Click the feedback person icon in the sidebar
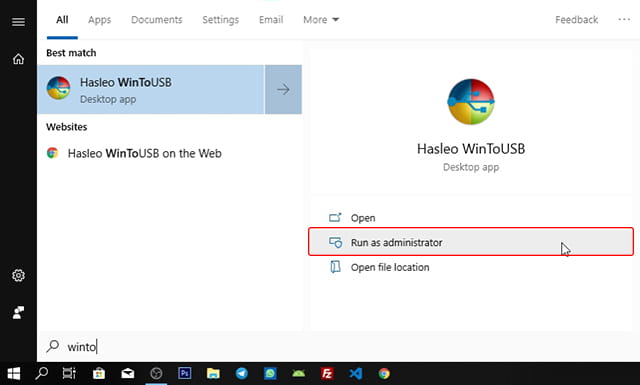 coord(18,313)
